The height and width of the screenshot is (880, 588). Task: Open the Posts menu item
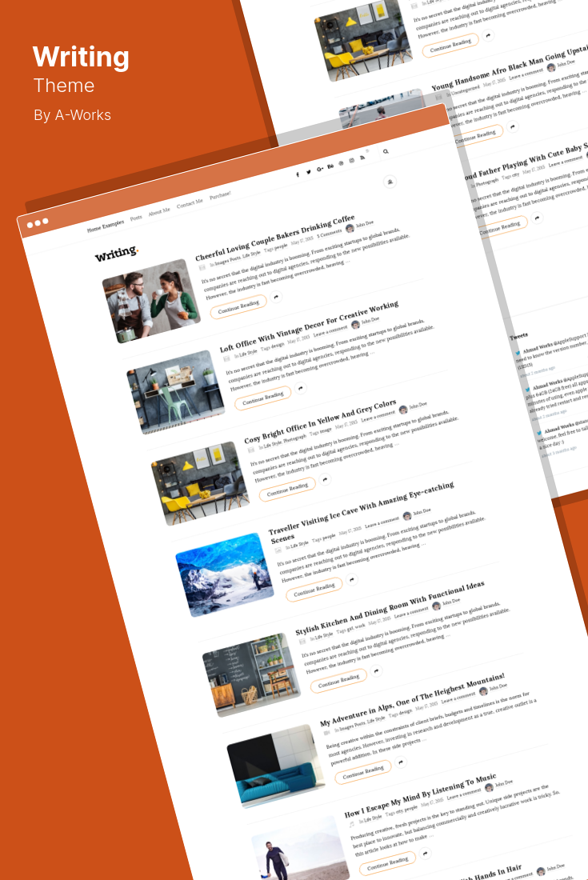[136, 218]
